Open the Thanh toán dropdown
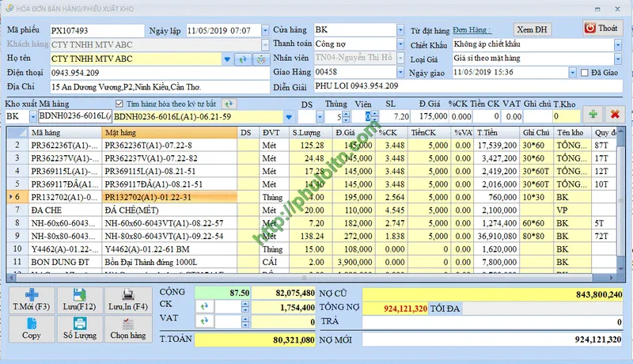The width and height of the screenshot is (633, 364). (400, 44)
